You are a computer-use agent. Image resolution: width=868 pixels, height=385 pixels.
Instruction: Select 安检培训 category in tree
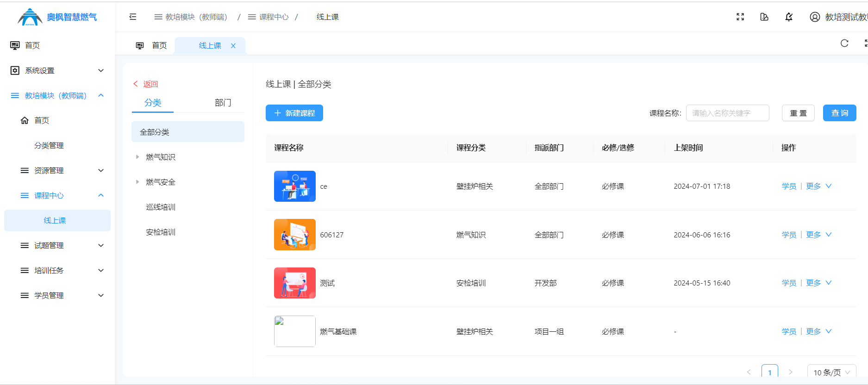(161, 232)
